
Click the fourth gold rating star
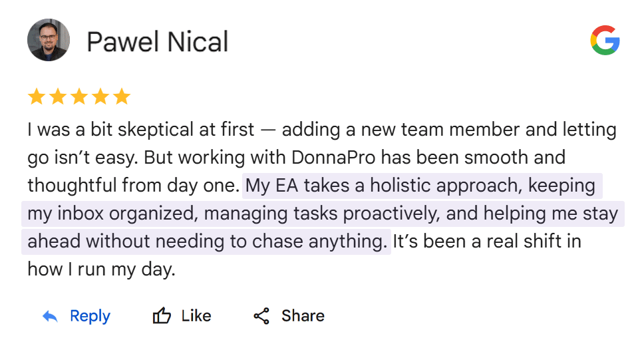click(100, 97)
